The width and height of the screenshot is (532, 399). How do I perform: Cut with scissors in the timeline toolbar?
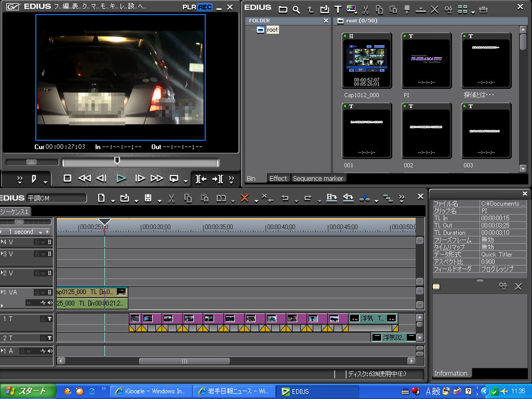click(x=171, y=198)
